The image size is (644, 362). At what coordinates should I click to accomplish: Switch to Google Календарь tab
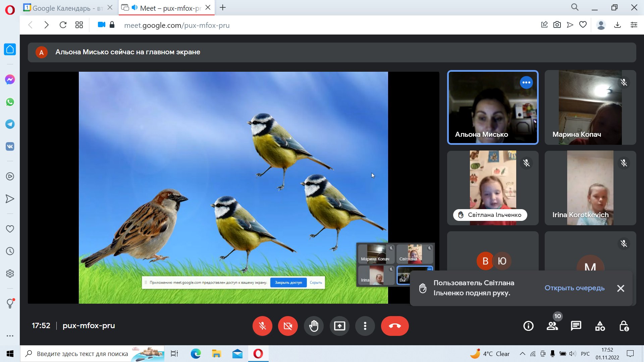(64, 8)
